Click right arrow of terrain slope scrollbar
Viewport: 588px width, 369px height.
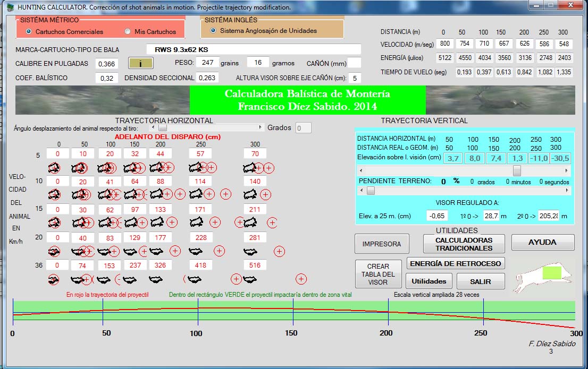(x=567, y=191)
